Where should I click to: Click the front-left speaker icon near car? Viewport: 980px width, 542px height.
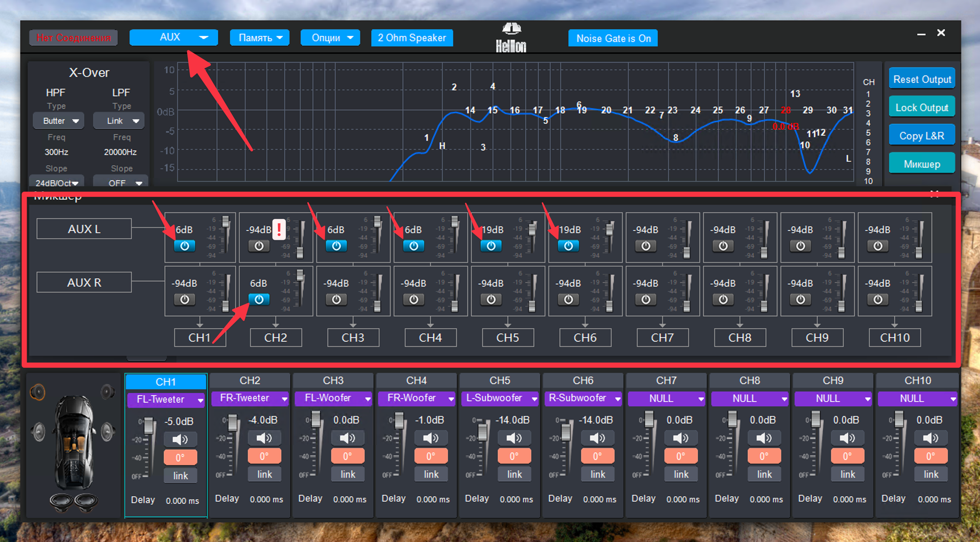tap(38, 392)
